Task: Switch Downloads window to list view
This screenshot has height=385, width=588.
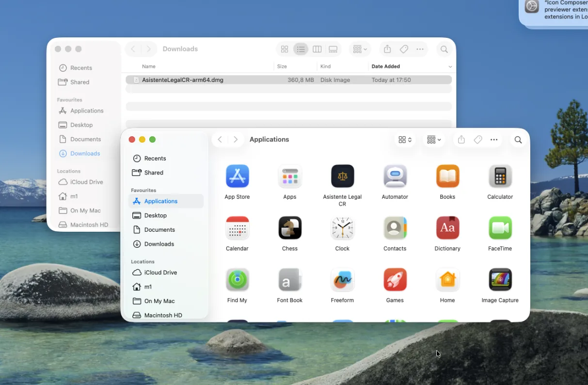Action: click(301, 49)
